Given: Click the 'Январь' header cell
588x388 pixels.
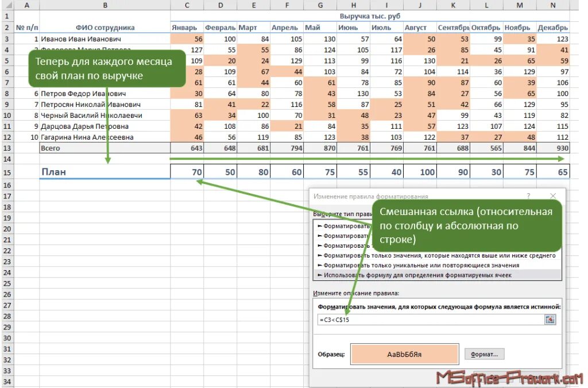Looking at the screenshot, I should click(187, 28).
